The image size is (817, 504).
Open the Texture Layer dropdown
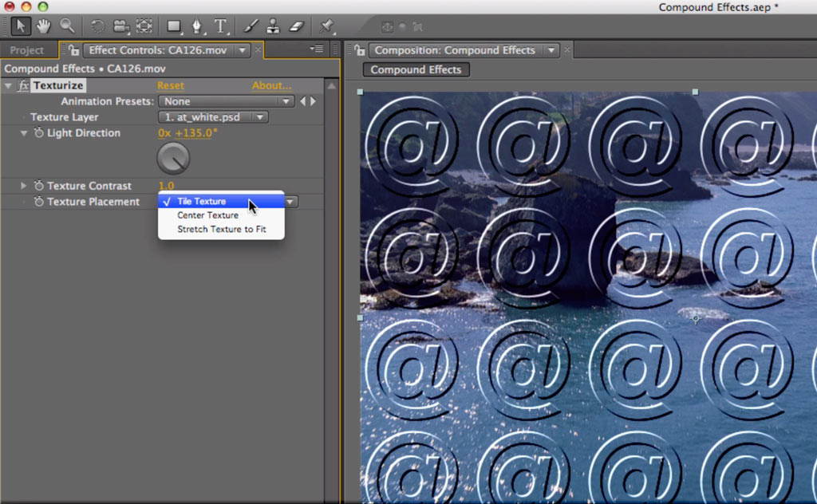point(213,117)
